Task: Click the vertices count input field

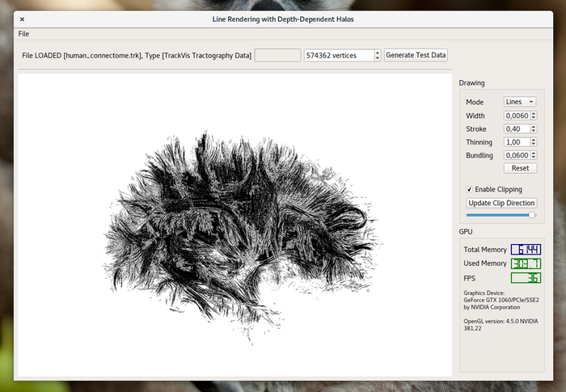Action: [338, 55]
